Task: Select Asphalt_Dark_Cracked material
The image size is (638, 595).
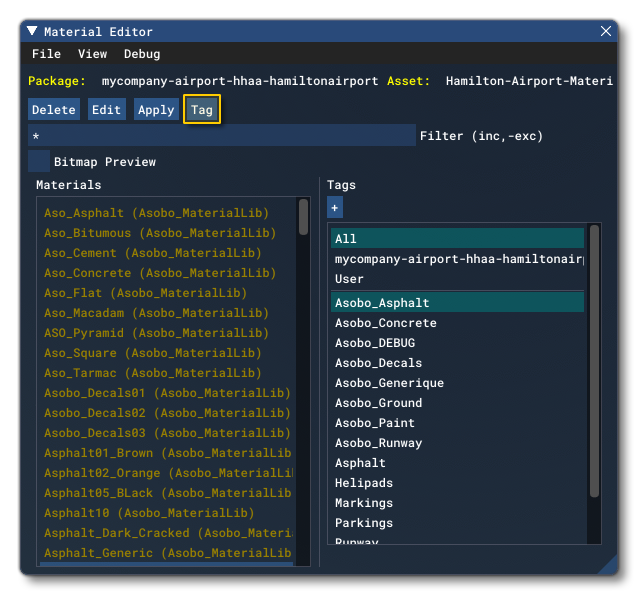Action: [x=168, y=532]
